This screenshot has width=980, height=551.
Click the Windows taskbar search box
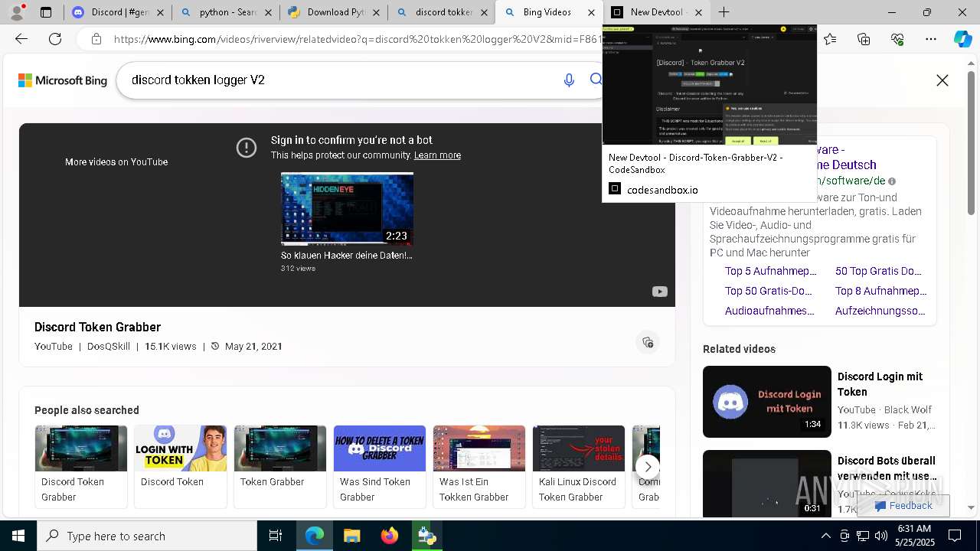[x=147, y=536]
